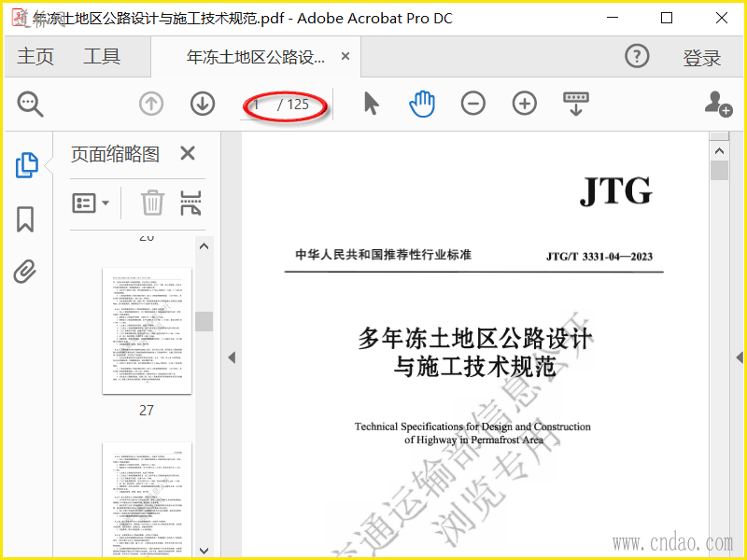
Task: Minimize the Acrobat window
Action: (x=613, y=18)
